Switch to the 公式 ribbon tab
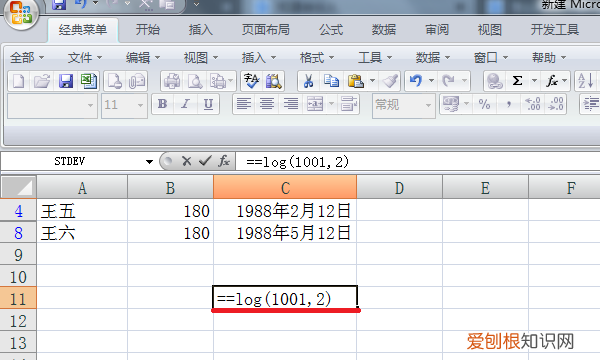The height and width of the screenshot is (360, 600). tap(331, 29)
